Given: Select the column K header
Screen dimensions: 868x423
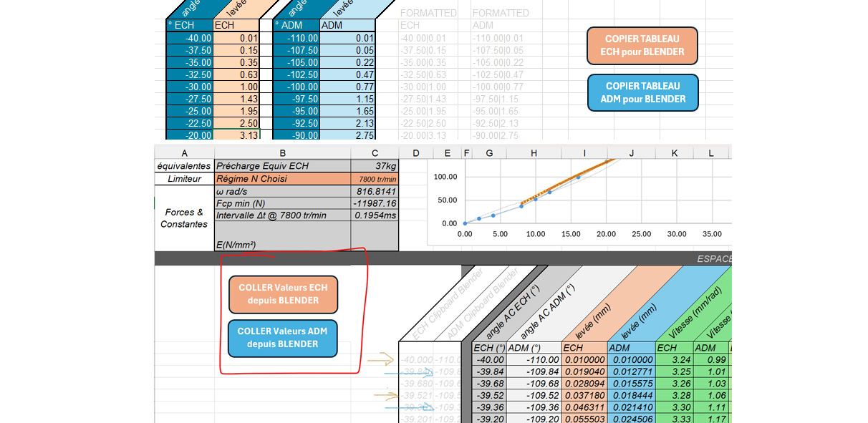Looking at the screenshot, I should 675,152.
